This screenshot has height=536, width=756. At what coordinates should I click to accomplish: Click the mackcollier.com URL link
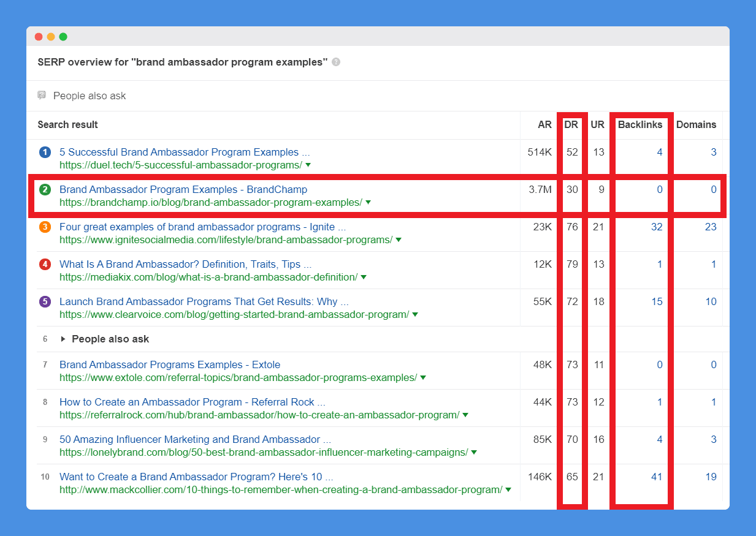tap(281, 490)
